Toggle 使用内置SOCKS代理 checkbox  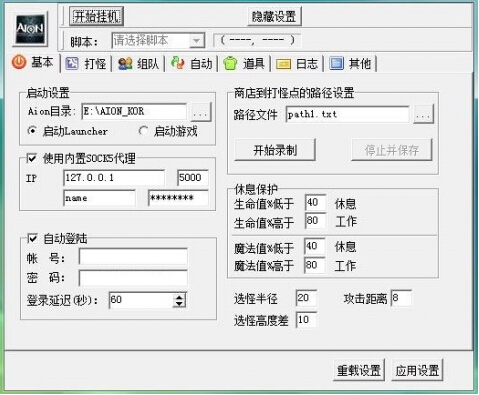tap(32, 158)
